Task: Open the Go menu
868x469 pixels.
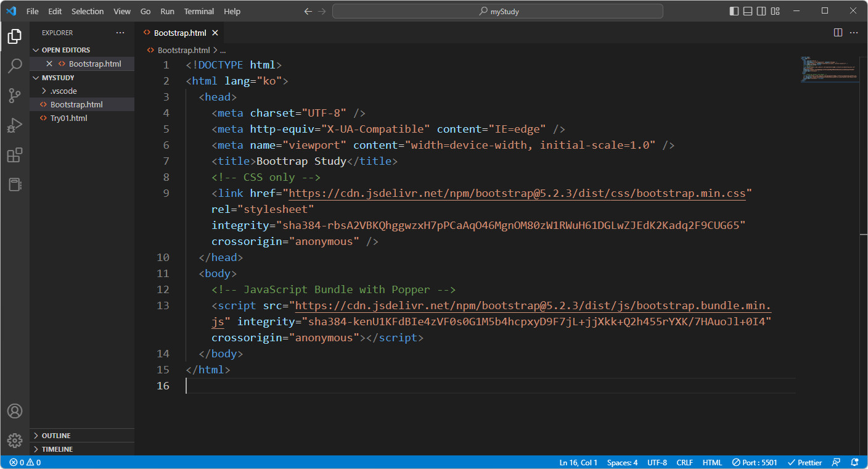Action: tap(145, 11)
